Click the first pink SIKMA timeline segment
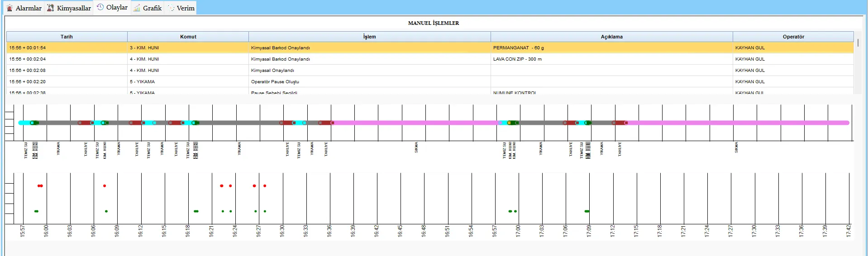 pyautogui.click(x=415, y=123)
